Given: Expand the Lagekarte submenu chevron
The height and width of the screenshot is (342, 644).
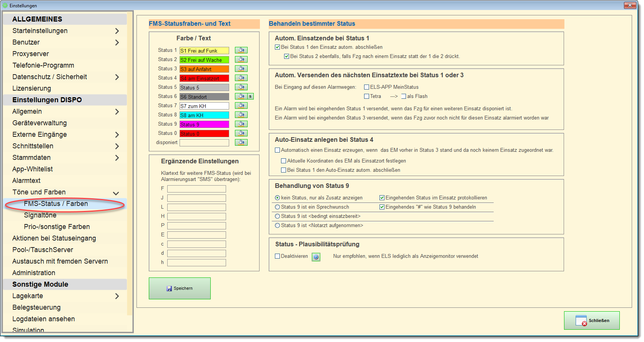Looking at the screenshot, I should (117, 296).
